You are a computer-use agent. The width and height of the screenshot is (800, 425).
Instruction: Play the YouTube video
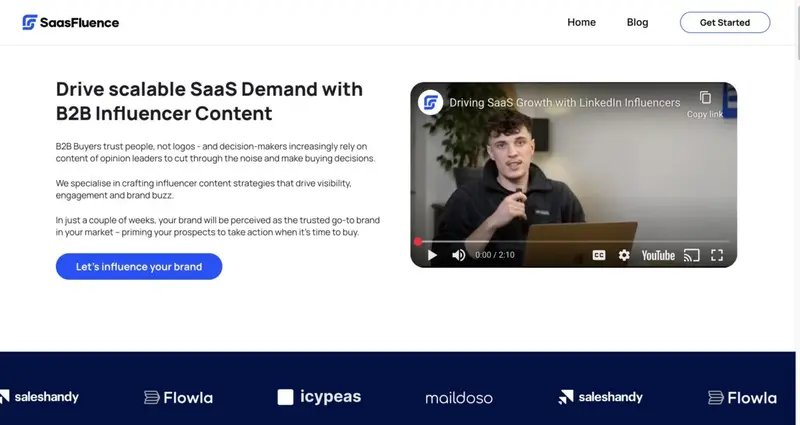click(x=432, y=255)
